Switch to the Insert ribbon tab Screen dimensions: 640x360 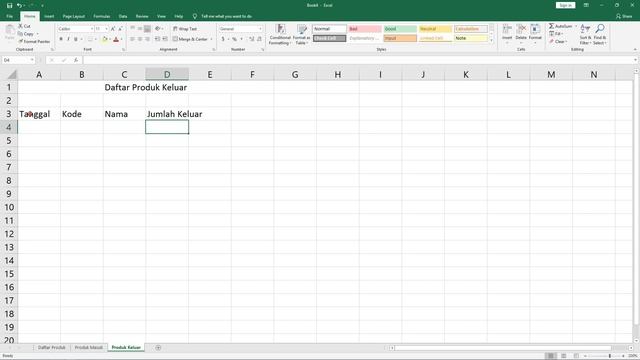coord(49,16)
